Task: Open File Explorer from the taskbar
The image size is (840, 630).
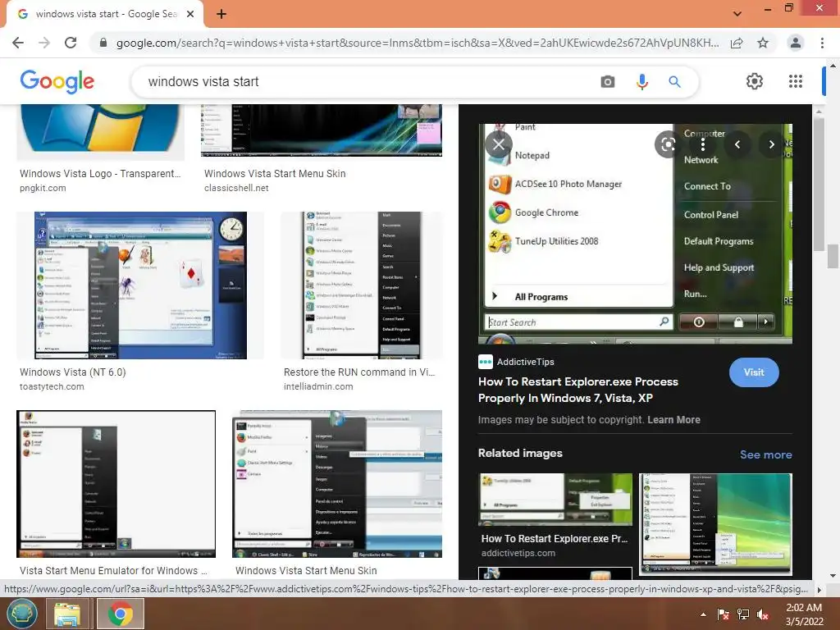Action: click(x=66, y=614)
